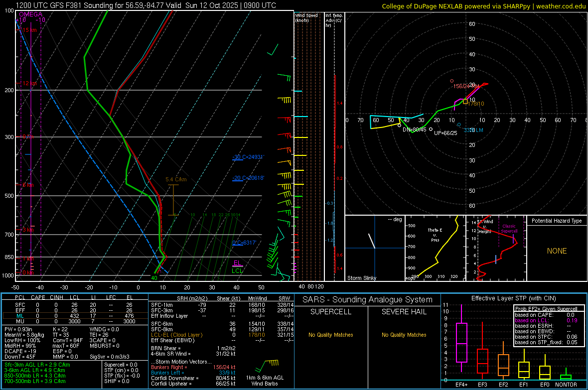Click the Storm Slinky panel title
The image size is (588, 390).
(x=361, y=278)
